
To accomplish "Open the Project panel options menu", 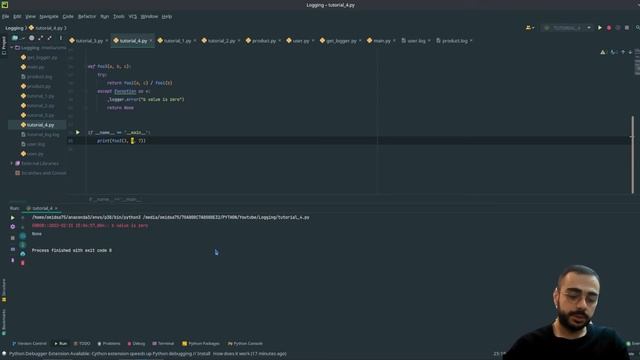I will pos(61,38).
